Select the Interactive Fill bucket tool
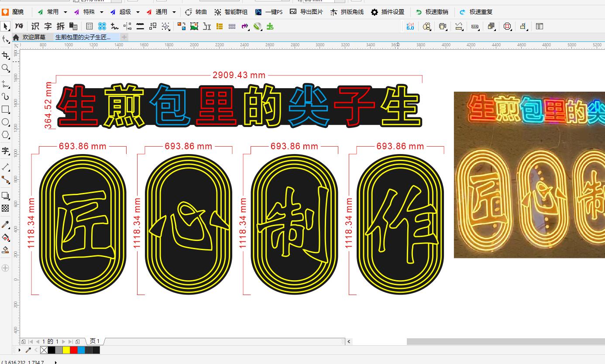605x364 pixels. (x=5, y=237)
